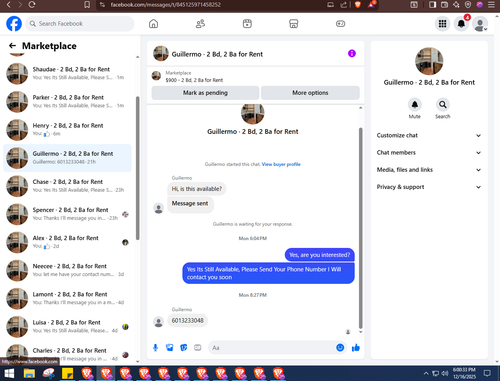Click Mark as pending button

205,93
